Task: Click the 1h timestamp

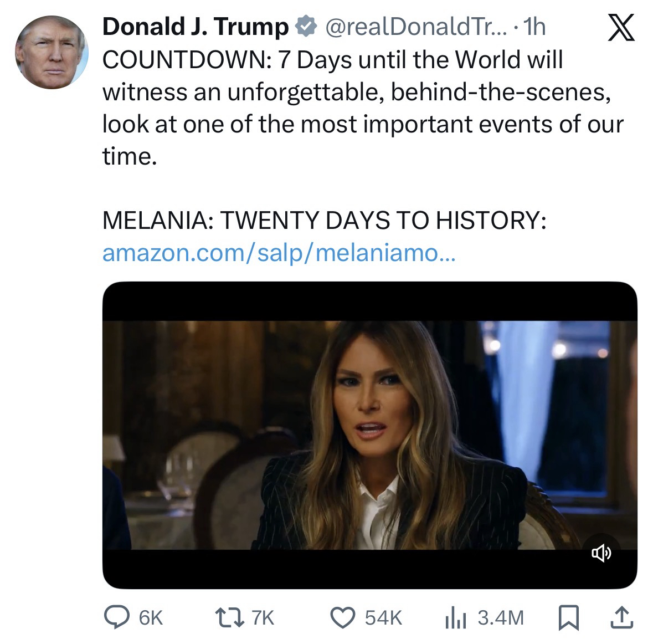Action: (534, 26)
